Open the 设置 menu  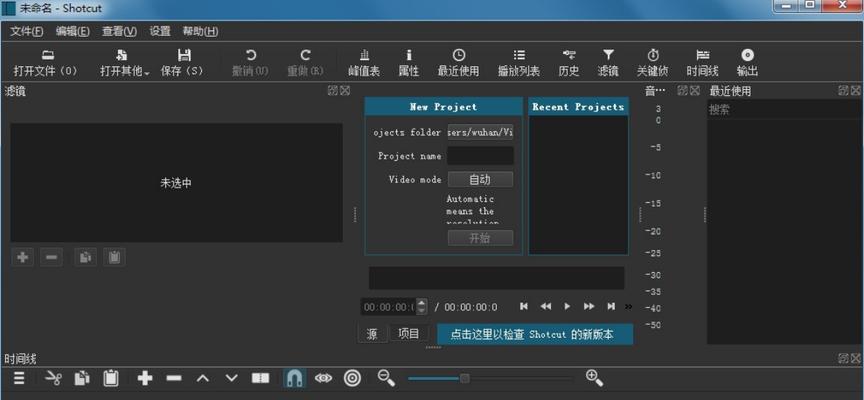click(160, 31)
